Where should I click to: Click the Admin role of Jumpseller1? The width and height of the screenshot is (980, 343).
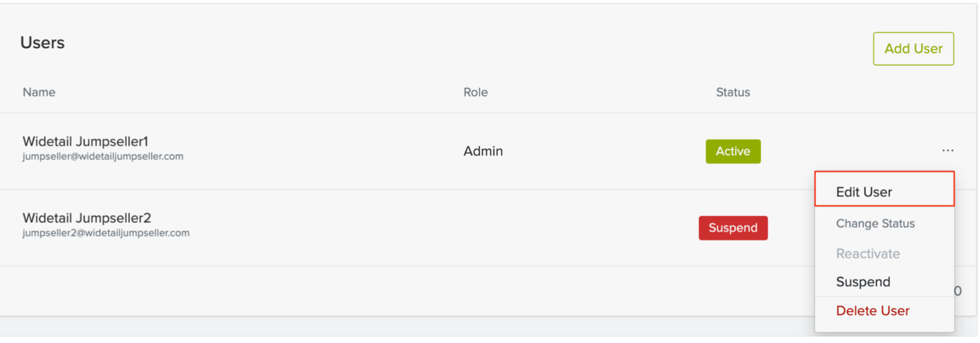[x=483, y=152]
